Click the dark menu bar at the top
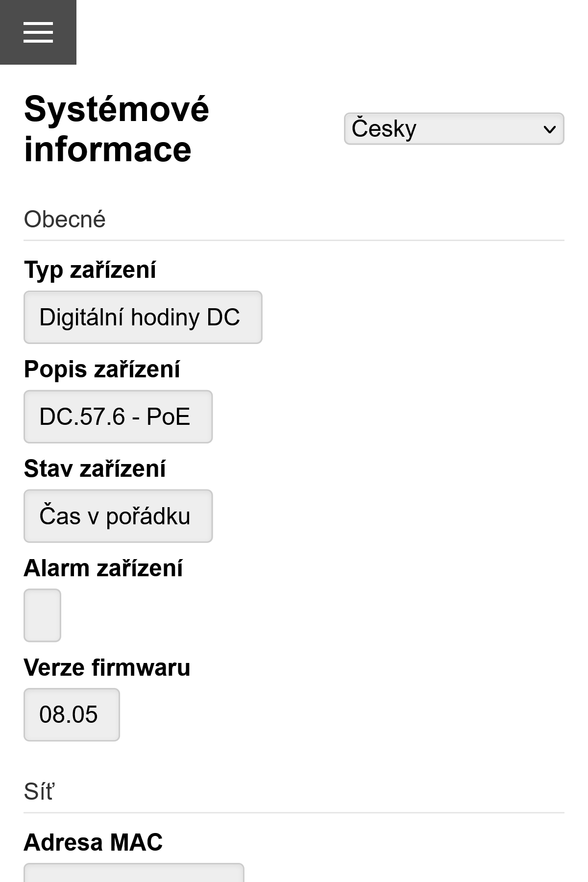The height and width of the screenshot is (882, 588). pyautogui.click(x=38, y=31)
